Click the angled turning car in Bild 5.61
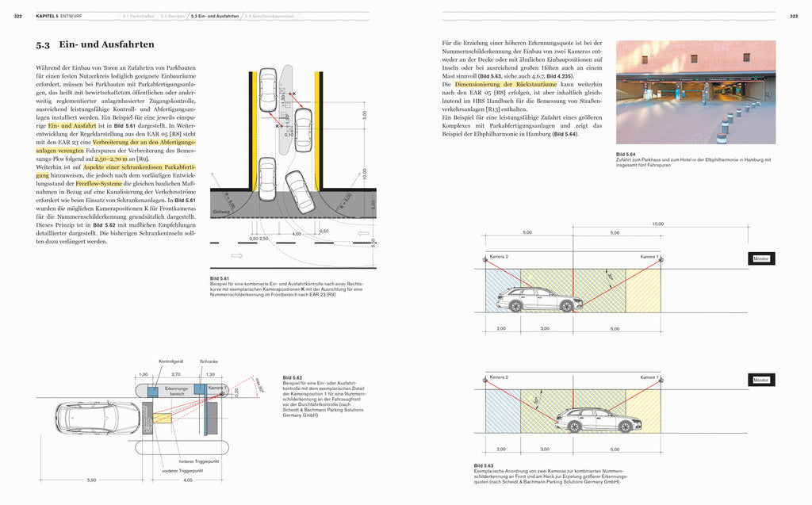812x505 pixels. pyautogui.click(x=299, y=190)
